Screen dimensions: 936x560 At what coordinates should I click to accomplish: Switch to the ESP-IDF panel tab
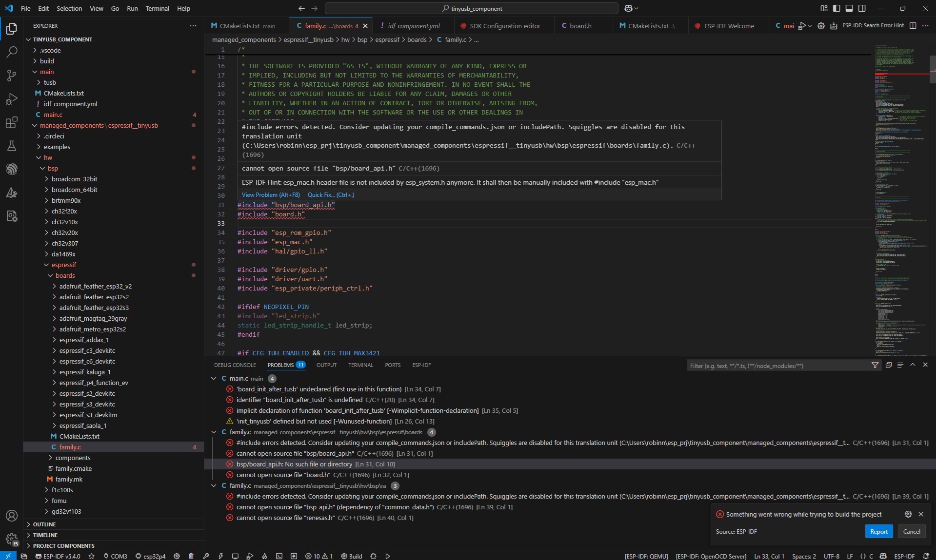tap(421, 365)
